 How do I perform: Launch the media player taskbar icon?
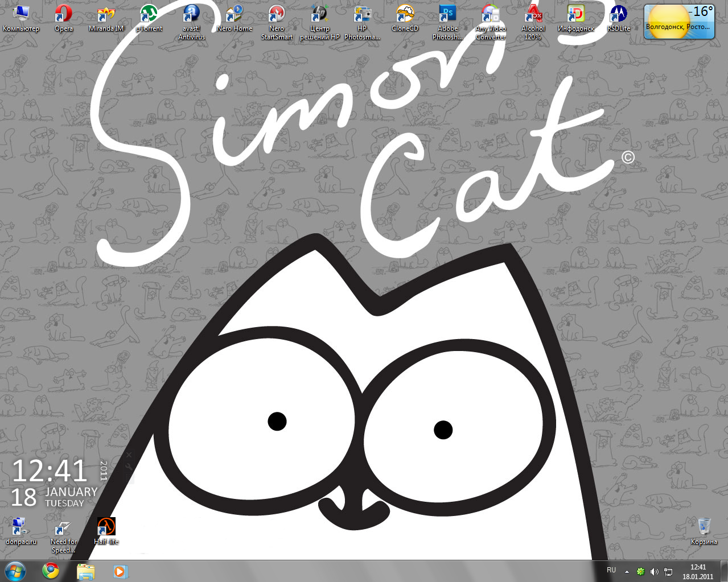coord(120,571)
